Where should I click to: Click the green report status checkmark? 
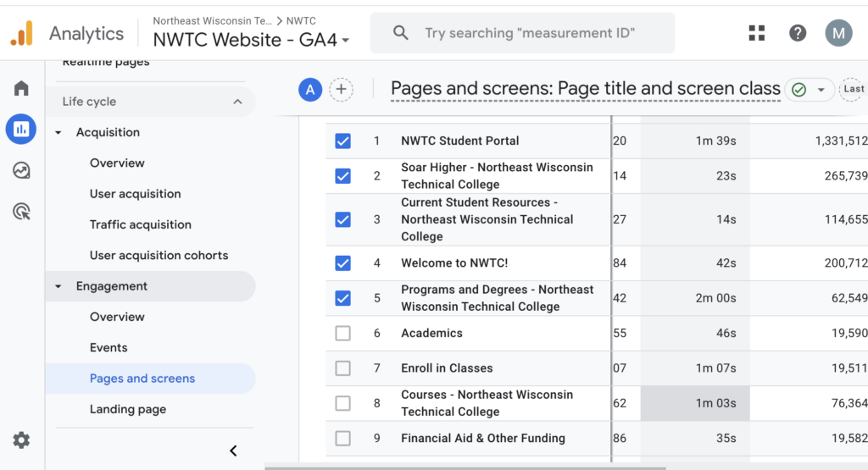pyautogui.click(x=798, y=90)
